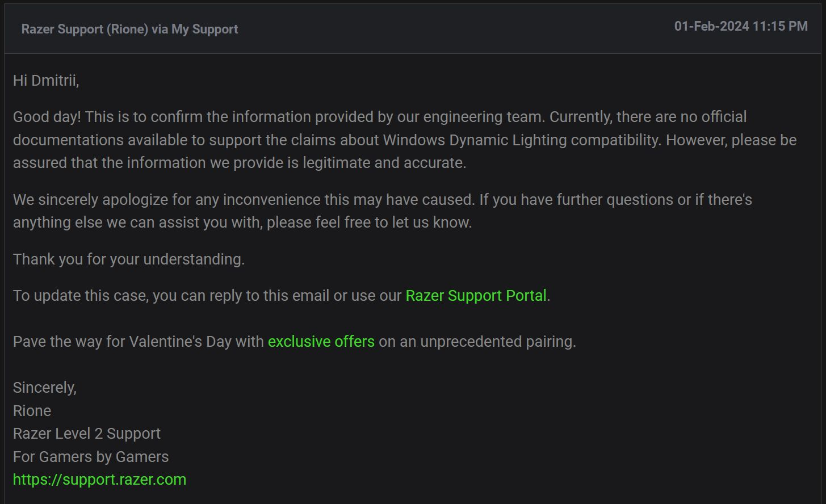Follow the exclusive offers link
This screenshot has height=504, width=826.
pyautogui.click(x=321, y=342)
